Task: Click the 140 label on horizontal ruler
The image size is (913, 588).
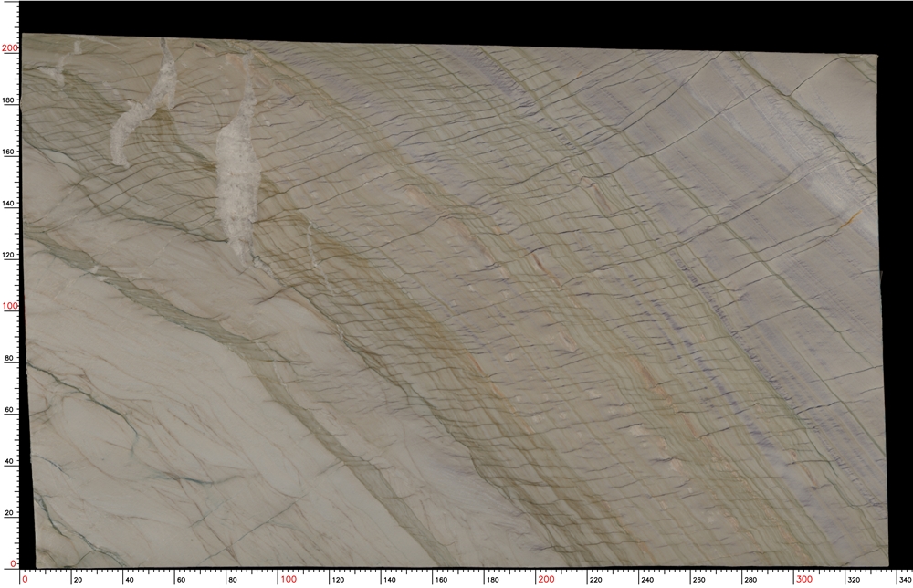Action: (x=390, y=580)
